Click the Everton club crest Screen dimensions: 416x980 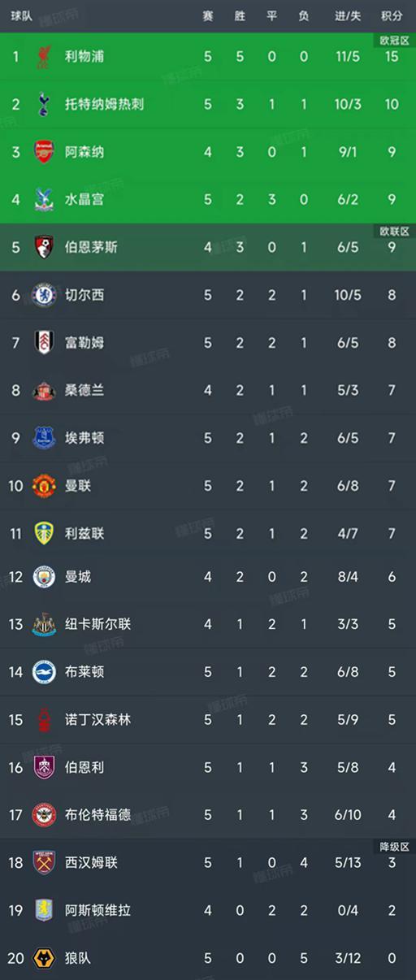[x=43, y=438]
